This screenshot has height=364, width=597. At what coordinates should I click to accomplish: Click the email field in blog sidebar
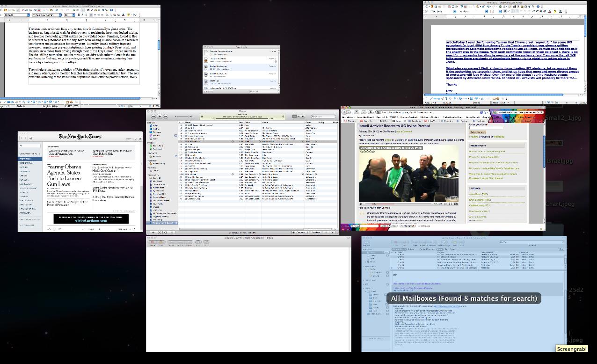(487, 127)
